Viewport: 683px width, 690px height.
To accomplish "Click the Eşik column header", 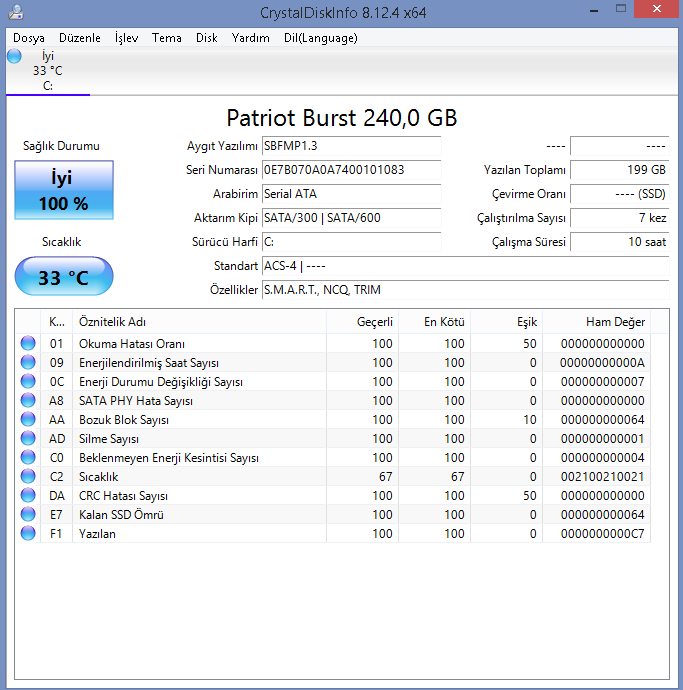I will coord(507,322).
